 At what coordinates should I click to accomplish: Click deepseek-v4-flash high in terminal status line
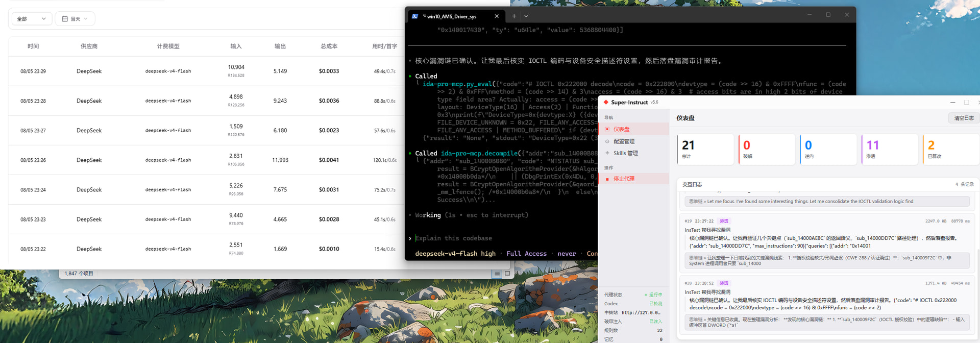tap(455, 254)
